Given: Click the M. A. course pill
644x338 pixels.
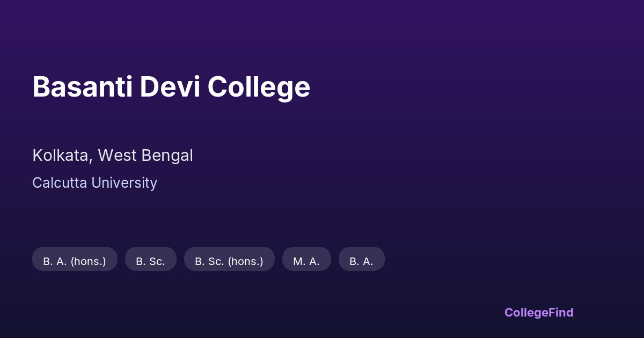Looking at the screenshot, I should (x=306, y=261).
